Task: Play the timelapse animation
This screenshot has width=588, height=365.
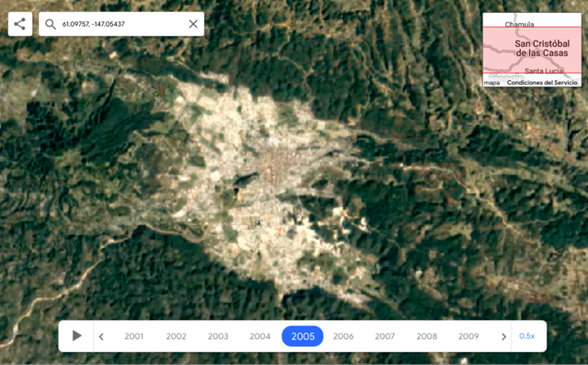Action: (x=77, y=336)
